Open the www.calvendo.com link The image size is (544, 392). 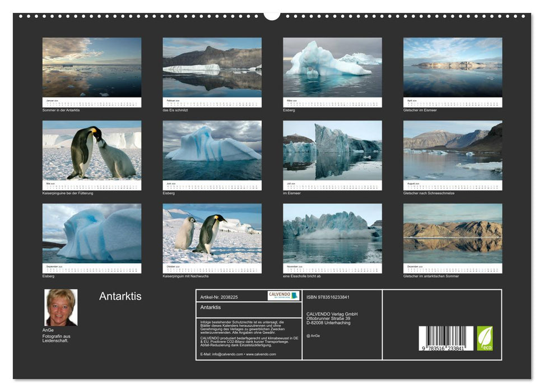pos(261,353)
